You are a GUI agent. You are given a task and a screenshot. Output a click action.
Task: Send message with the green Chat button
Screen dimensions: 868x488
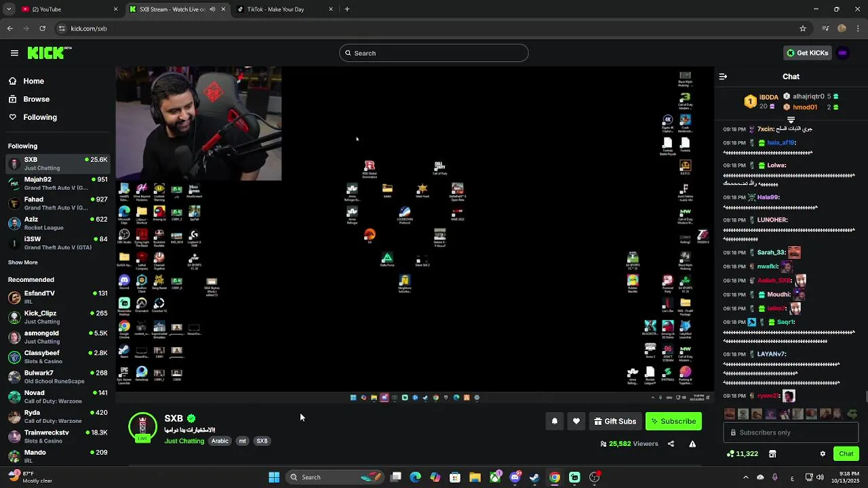point(846,454)
